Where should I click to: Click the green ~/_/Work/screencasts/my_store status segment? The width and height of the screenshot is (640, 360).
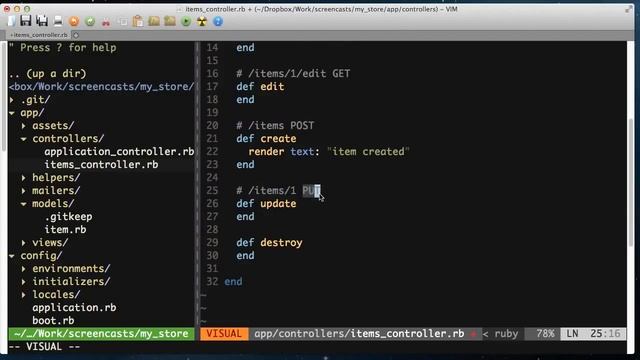point(101,334)
